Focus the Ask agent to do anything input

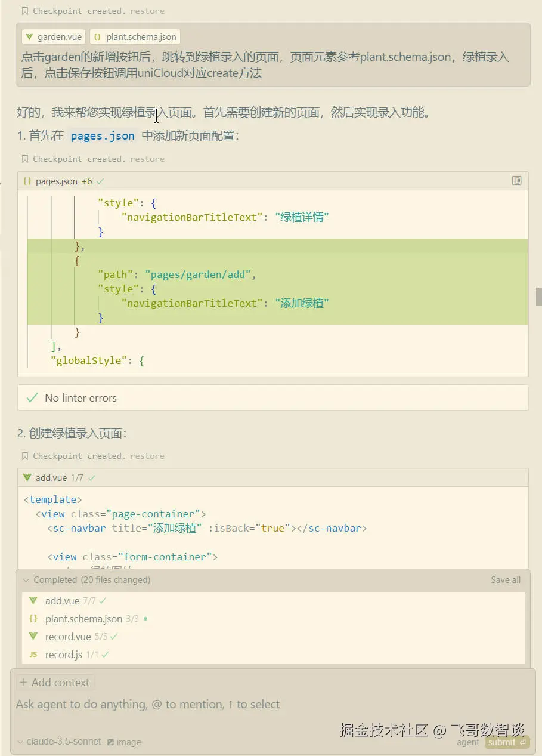pyautogui.click(x=273, y=705)
